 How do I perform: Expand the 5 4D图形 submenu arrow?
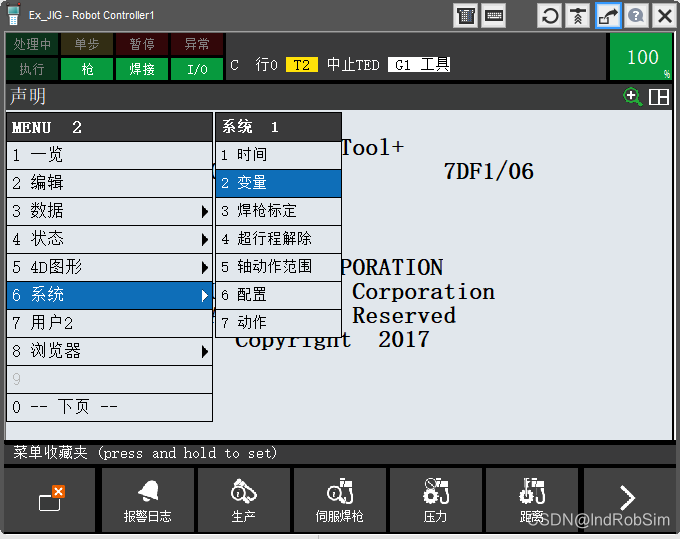pos(205,268)
